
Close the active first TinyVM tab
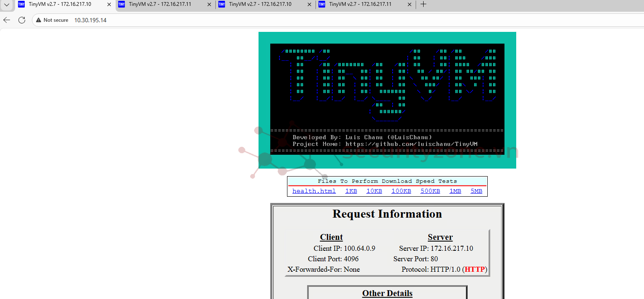pos(109,5)
